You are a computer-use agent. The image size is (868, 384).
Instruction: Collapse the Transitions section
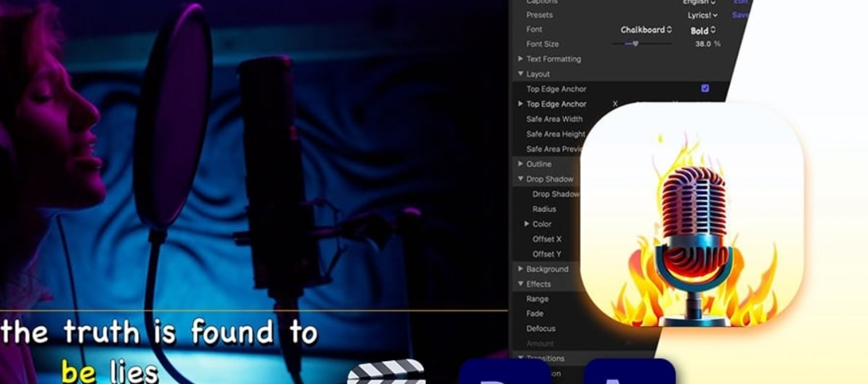(520, 358)
